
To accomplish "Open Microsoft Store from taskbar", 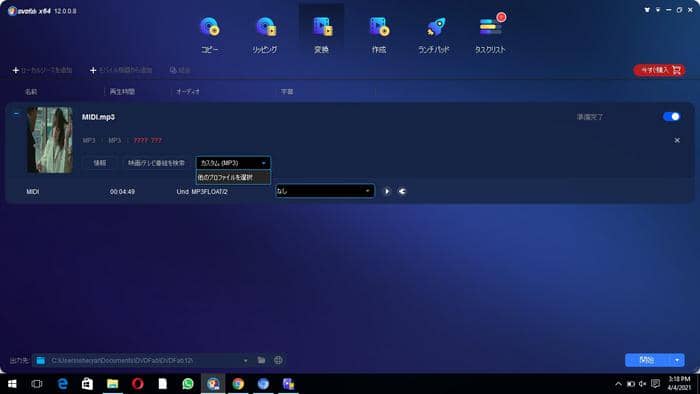I will (88, 384).
